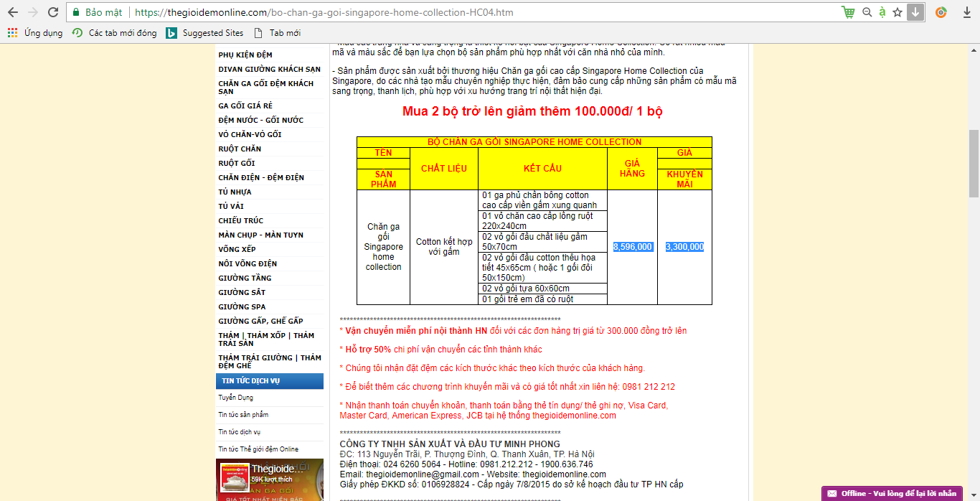Open the Ứng dụng apps grid
Screen dimensions: 980x501
(x=35, y=33)
